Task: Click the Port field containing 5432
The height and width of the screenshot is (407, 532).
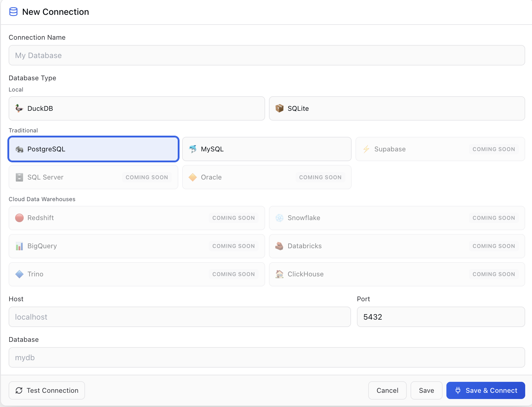Action: [441, 317]
